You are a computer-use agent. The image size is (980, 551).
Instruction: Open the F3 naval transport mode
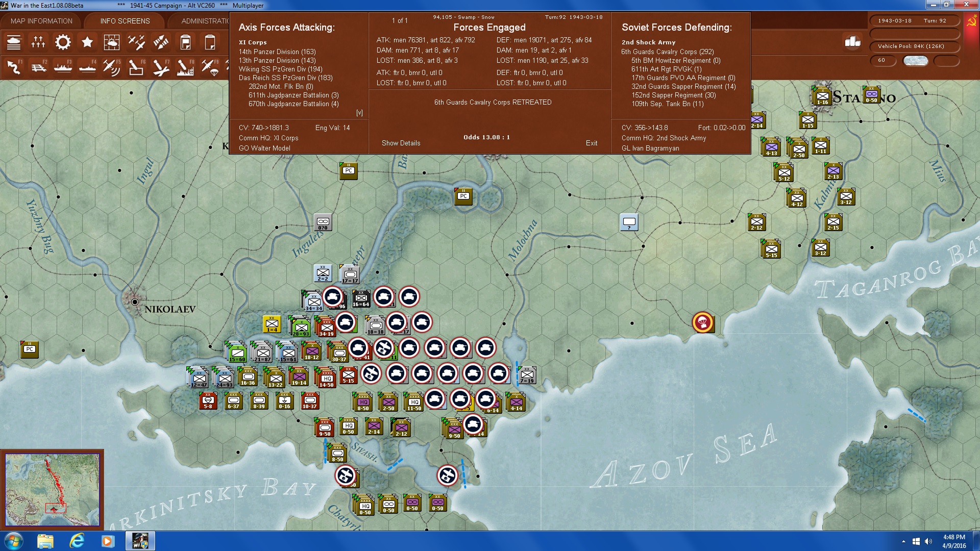(63, 66)
